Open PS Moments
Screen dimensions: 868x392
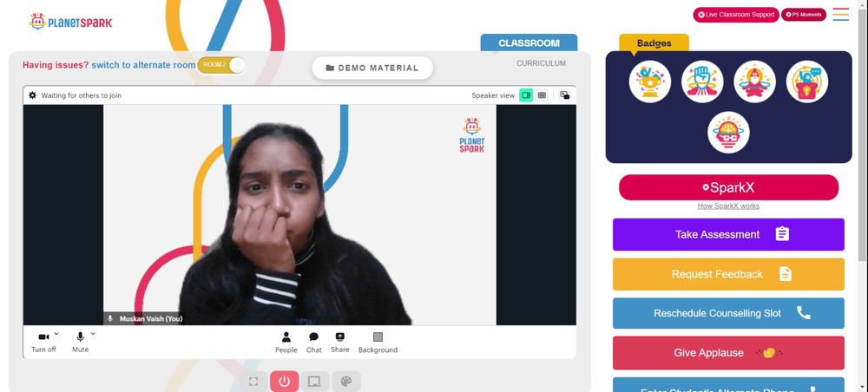803,15
